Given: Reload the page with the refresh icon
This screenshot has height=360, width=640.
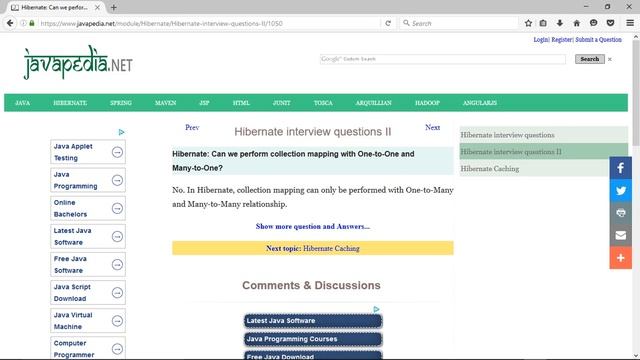Looking at the screenshot, I should coord(388,23).
